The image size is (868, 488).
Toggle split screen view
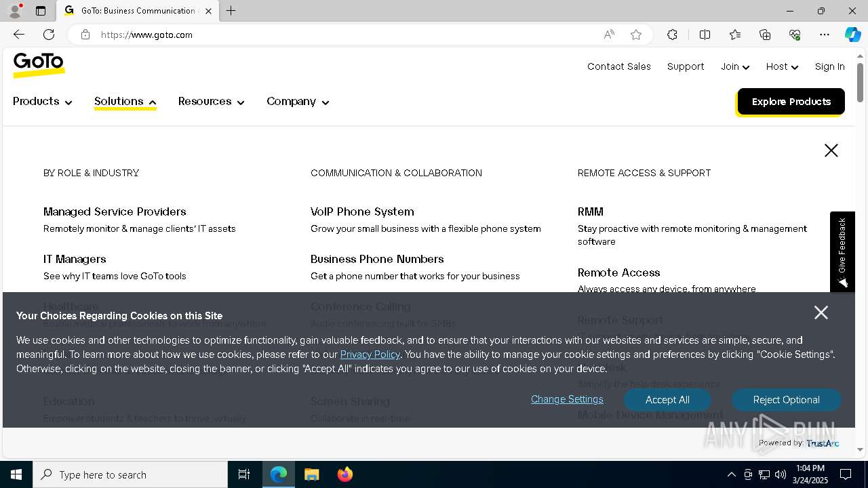(705, 35)
